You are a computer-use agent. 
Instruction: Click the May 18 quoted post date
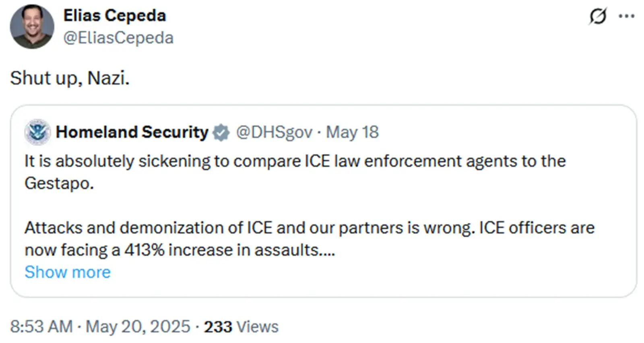pos(352,132)
